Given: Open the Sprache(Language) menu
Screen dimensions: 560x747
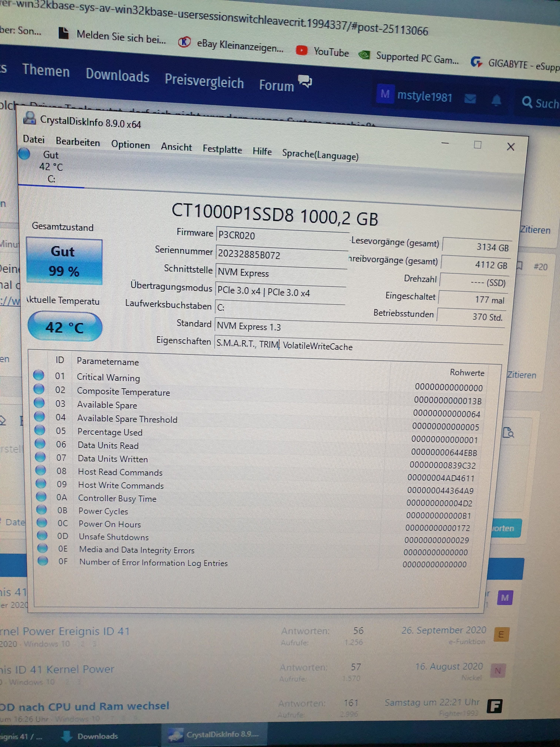Looking at the screenshot, I should (x=320, y=155).
